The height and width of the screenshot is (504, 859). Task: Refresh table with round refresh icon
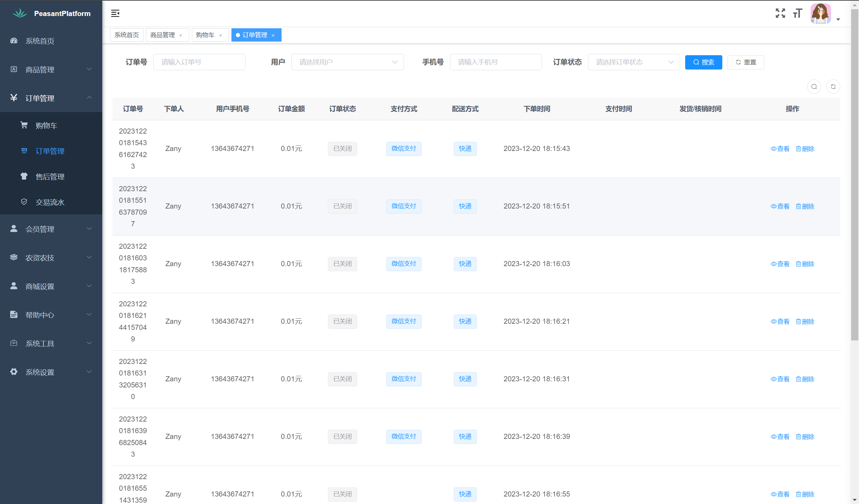click(x=833, y=87)
